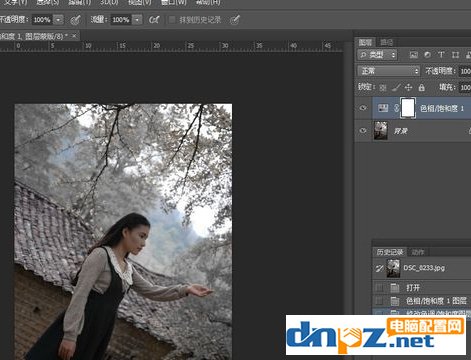This screenshot has width=471, height=360.
Task: Filter layers by shape layers icon
Action: (455, 55)
